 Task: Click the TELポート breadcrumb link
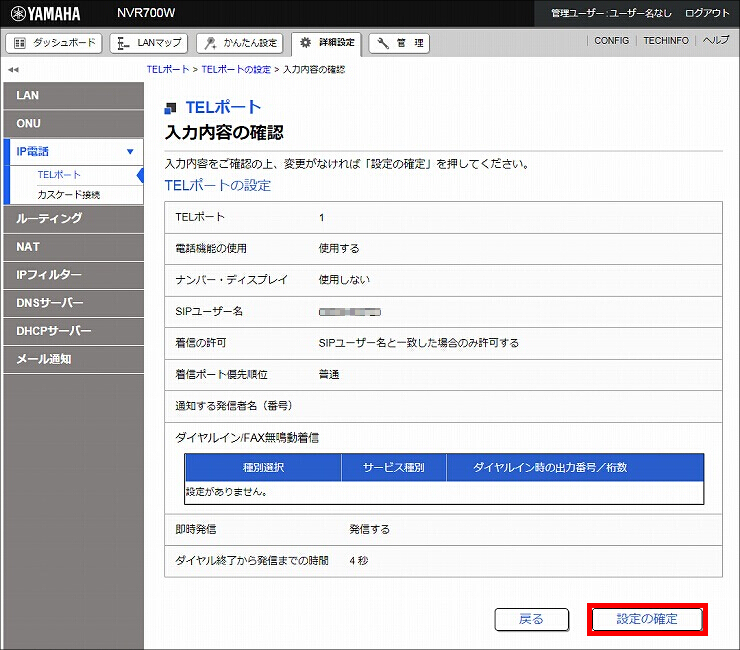click(x=168, y=69)
